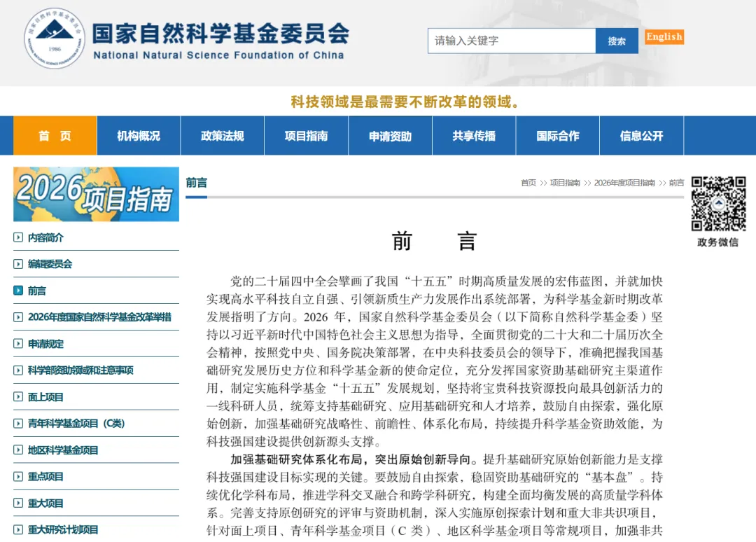Screen dimensions: 756x542
Task: Click the 搜索 search button
Action: pos(617,41)
